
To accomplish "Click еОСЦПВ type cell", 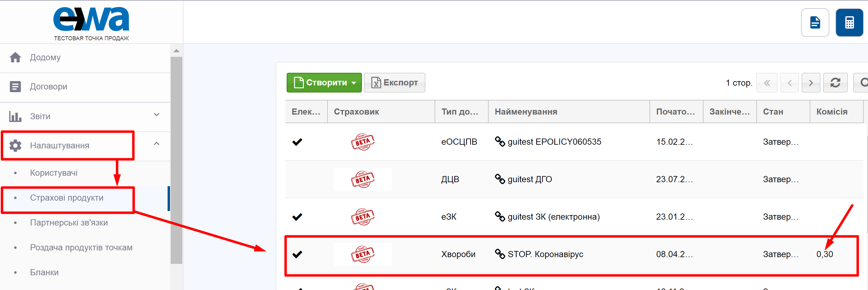I will coord(459,142).
